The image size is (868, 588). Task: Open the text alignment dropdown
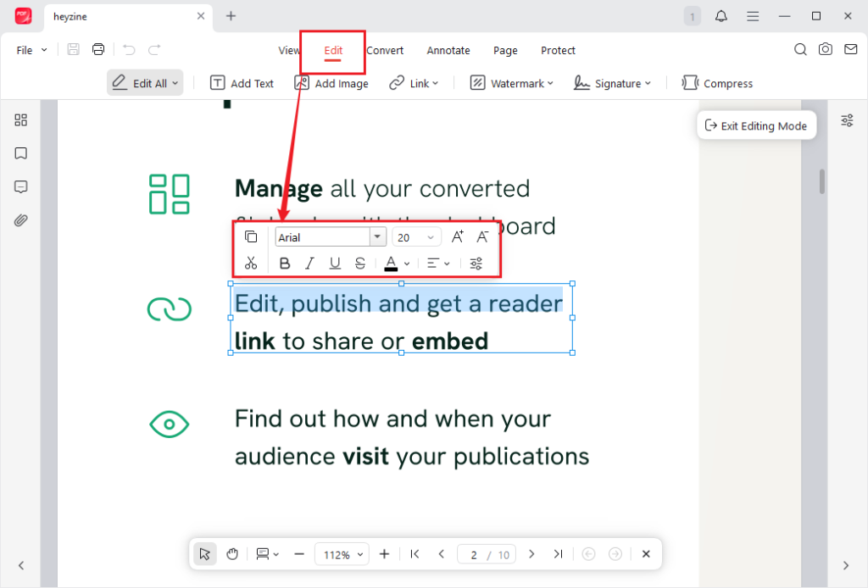click(x=438, y=263)
